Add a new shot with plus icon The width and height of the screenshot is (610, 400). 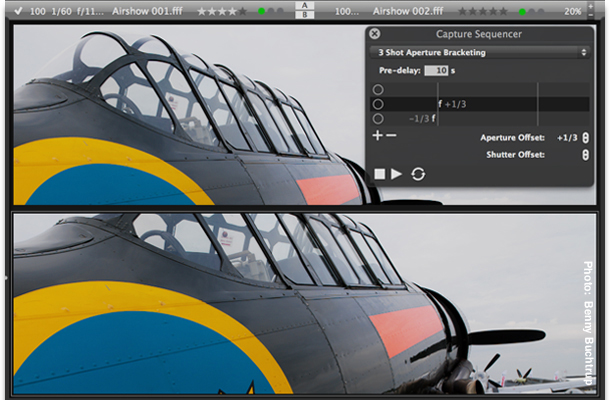(x=377, y=135)
